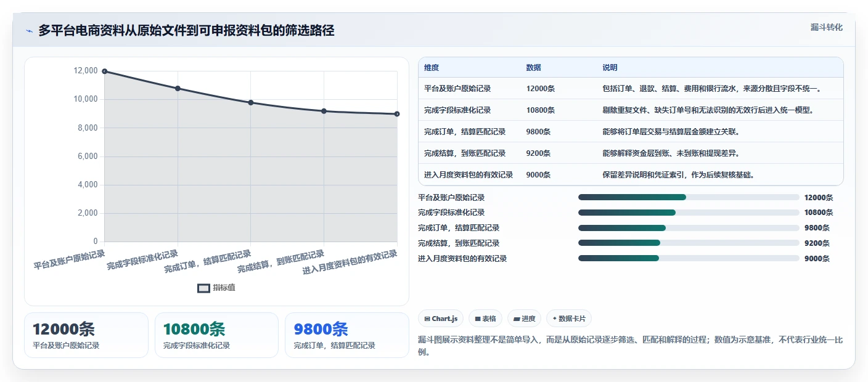Toggle the 指标值 legend color box

(203, 288)
